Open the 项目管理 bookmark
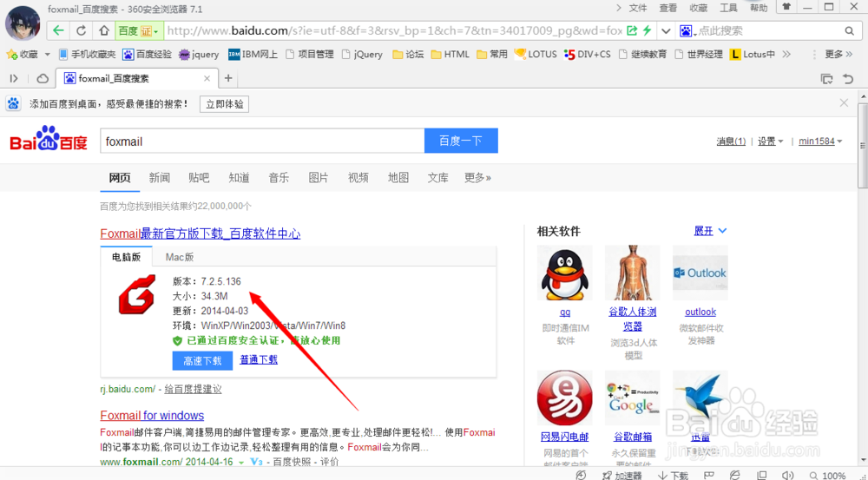The width and height of the screenshot is (868, 480). click(310, 55)
